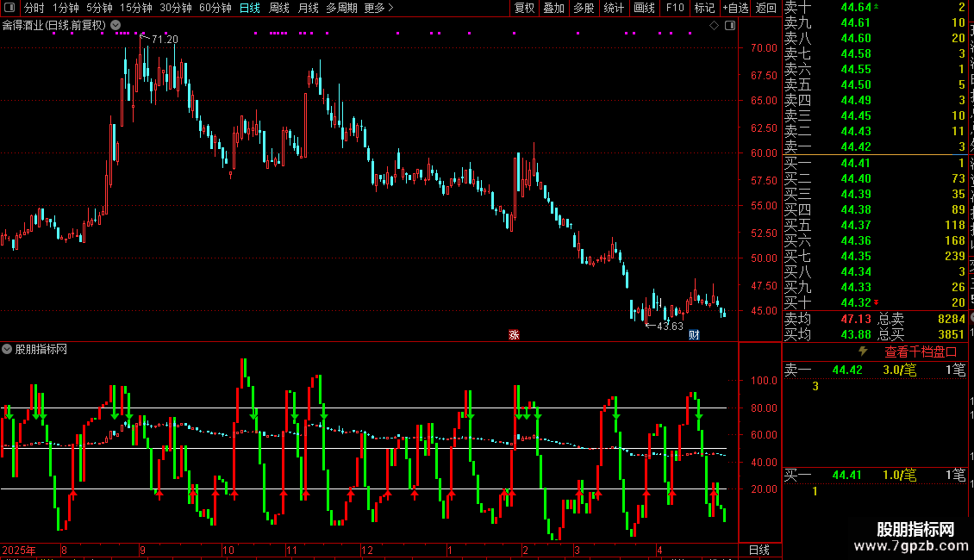Switch to the 周线 period tab
Viewport: 974px width, 560px height.
pyautogui.click(x=279, y=8)
